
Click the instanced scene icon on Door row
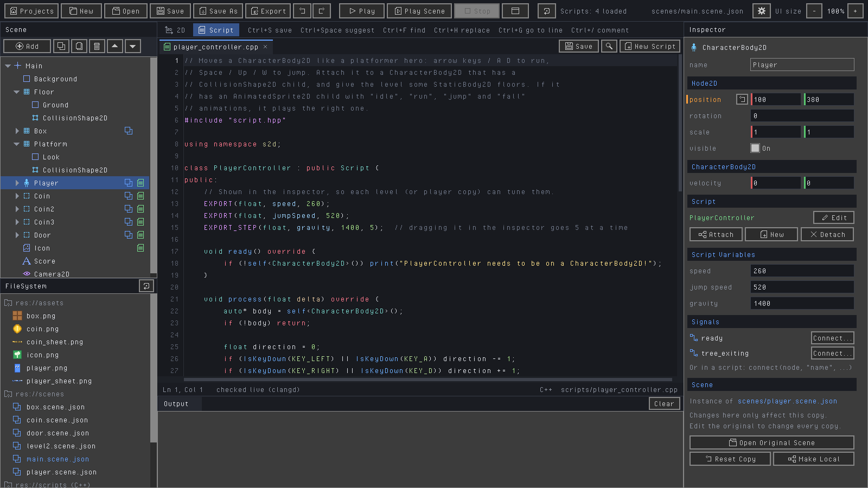(129, 235)
